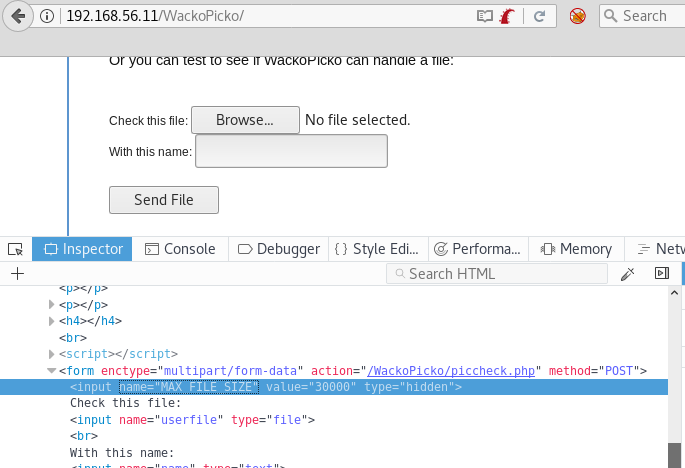
Task: Click the red dragon extension icon
Action: 507,17
